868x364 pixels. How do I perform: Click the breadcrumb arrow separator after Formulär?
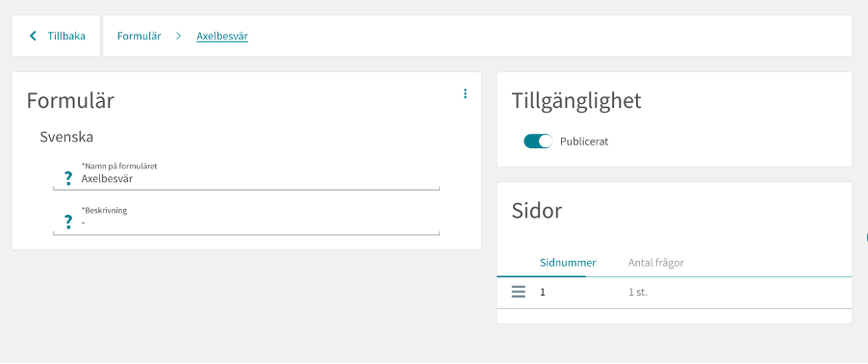click(178, 36)
